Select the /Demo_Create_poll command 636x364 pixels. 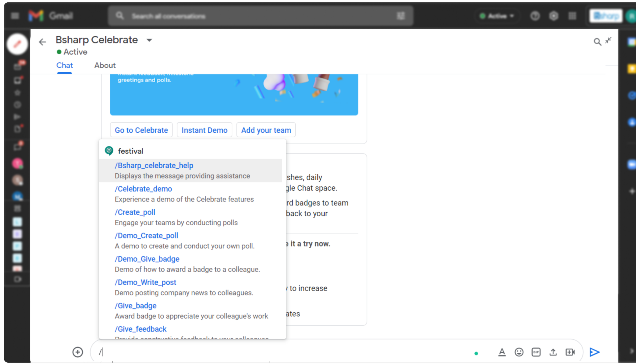[x=191, y=240]
